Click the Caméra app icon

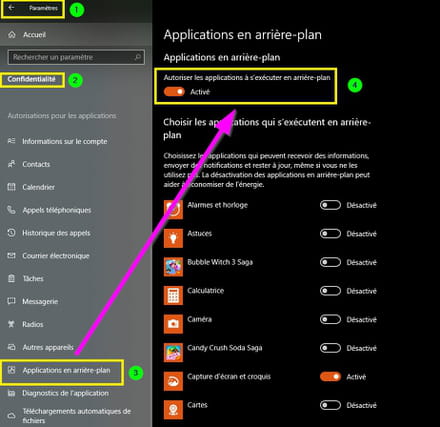coord(173,324)
